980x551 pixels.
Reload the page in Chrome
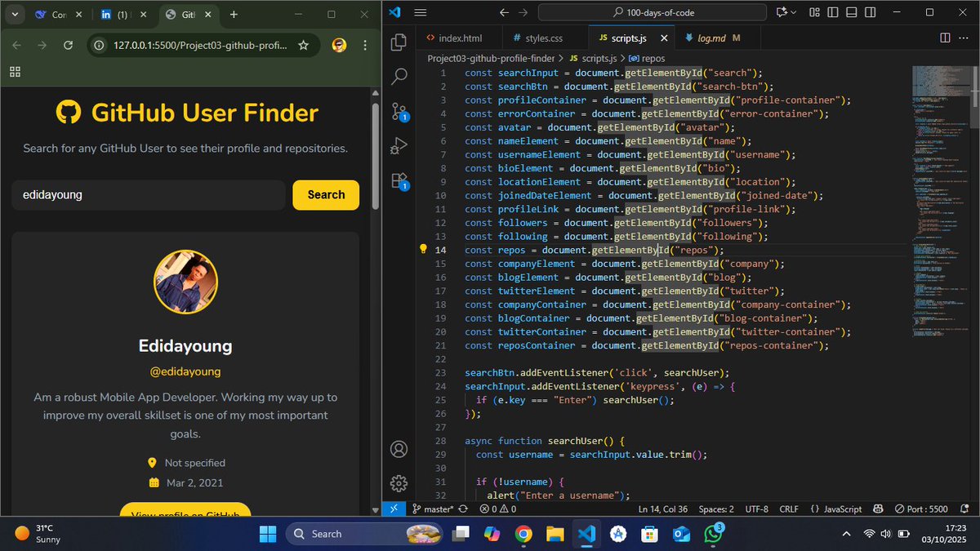pyautogui.click(x=68, y=45)
